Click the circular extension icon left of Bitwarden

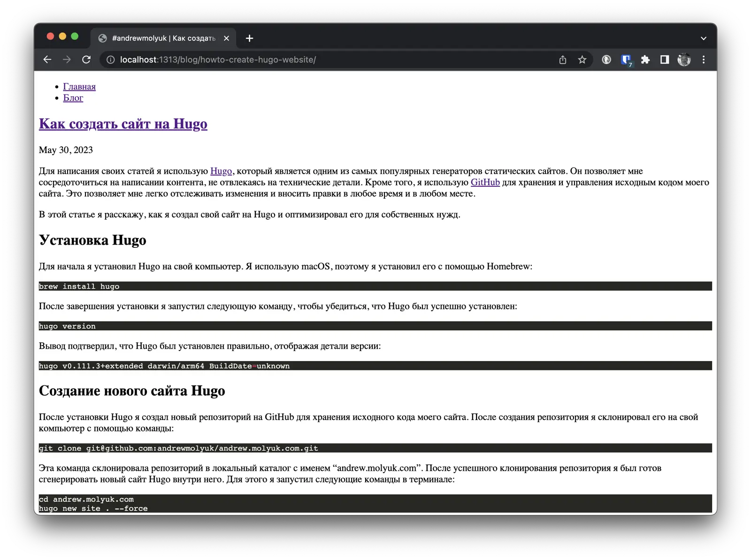(606, 60)
